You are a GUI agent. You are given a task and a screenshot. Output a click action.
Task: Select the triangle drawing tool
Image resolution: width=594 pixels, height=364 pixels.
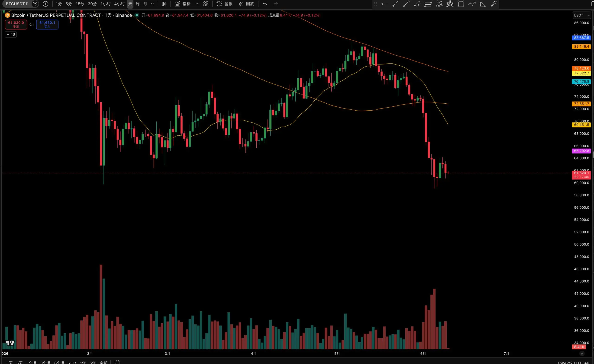click(x=483, y=4)
